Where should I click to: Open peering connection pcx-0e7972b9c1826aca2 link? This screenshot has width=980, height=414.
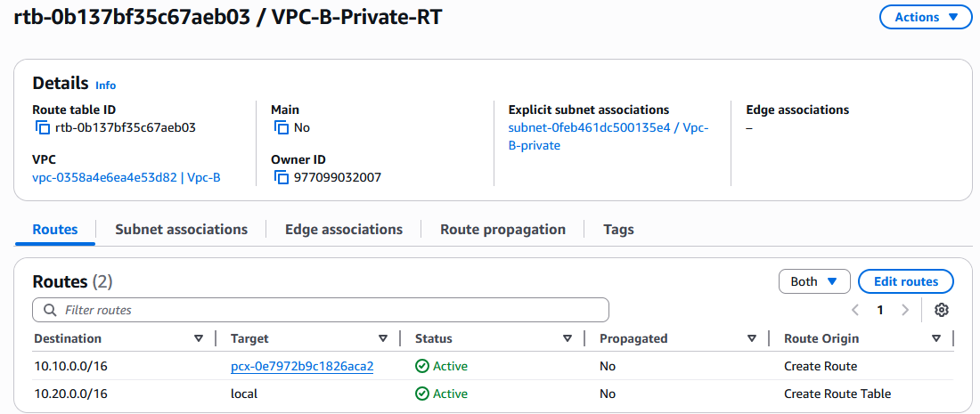pos(301,366)
